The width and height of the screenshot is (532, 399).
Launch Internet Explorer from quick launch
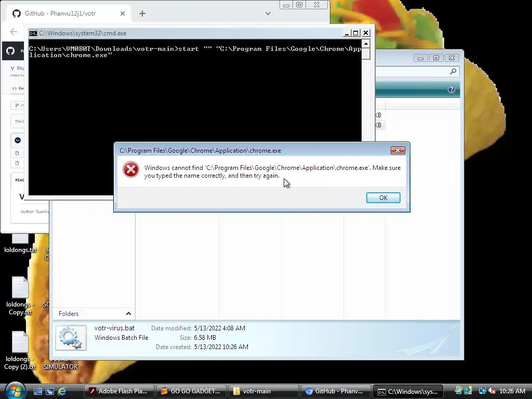[62, 391]
